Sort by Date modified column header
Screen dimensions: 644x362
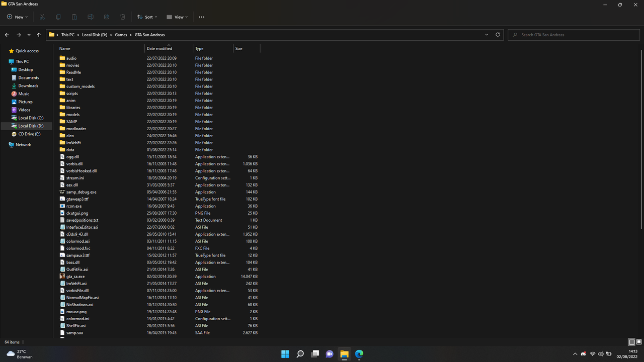tap(169, 48)
